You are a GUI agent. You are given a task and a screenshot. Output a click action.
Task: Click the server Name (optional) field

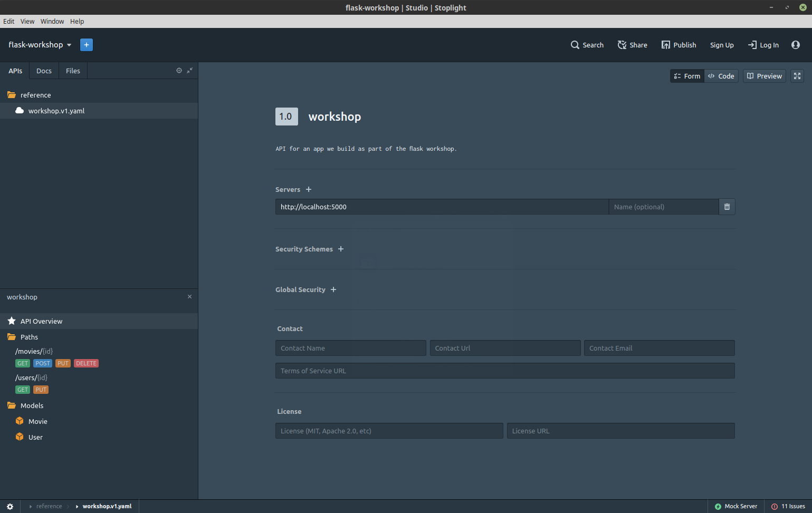(664, 207)
